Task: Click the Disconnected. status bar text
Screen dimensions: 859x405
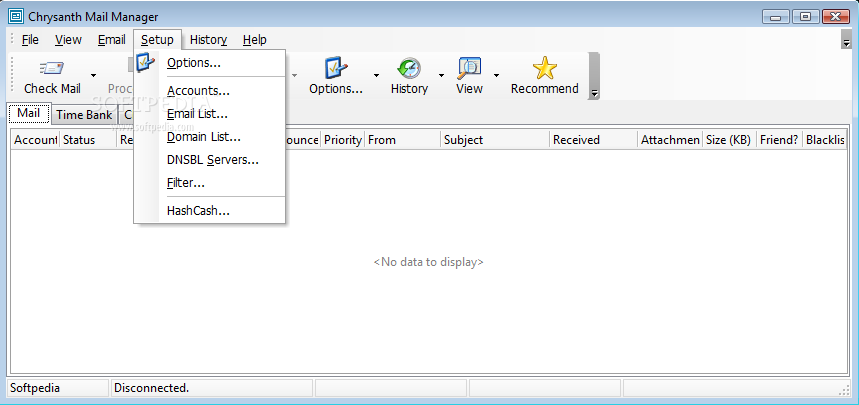Action: (152, 388)
